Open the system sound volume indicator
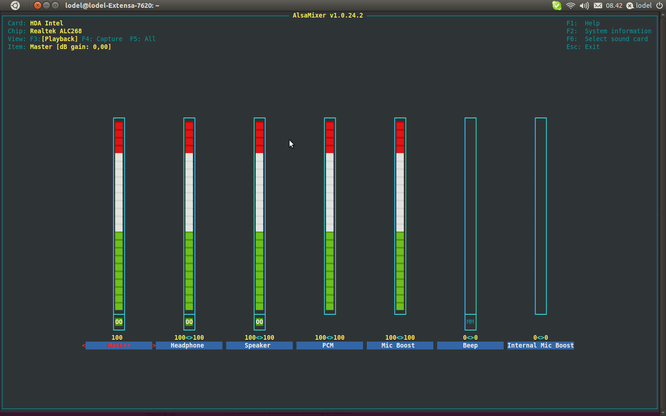Image resolution: width=666 pixels, height=416 pixels. 584,6
